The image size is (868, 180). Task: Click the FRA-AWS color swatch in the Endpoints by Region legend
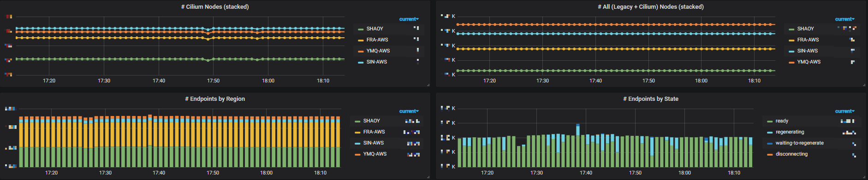click(357, 132)
